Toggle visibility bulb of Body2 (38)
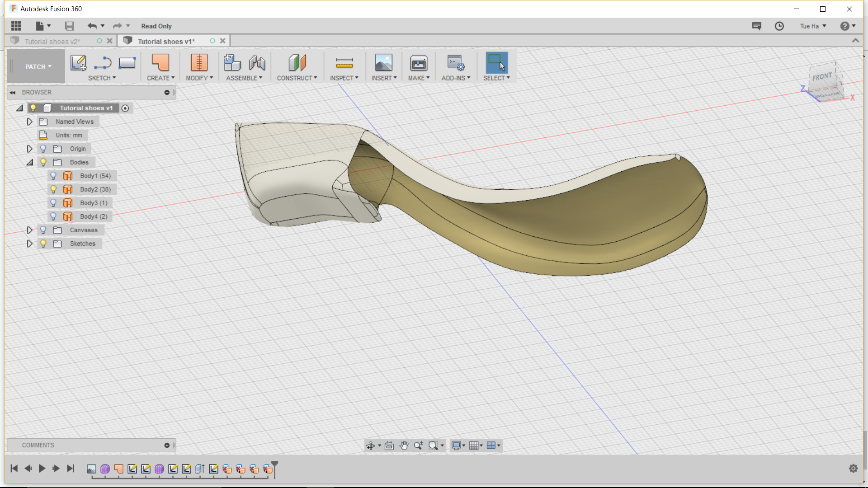This screenshot has width=868, height=488. click(x=53, y=189)
